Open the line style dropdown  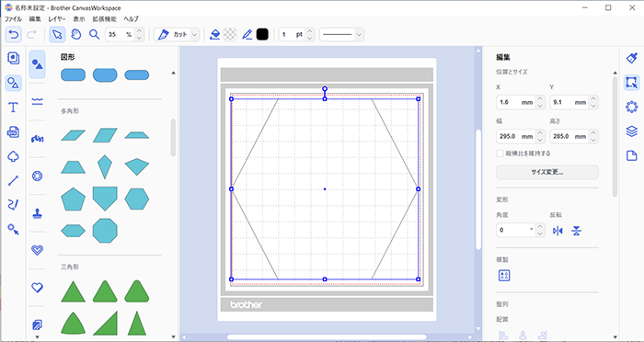360,35
